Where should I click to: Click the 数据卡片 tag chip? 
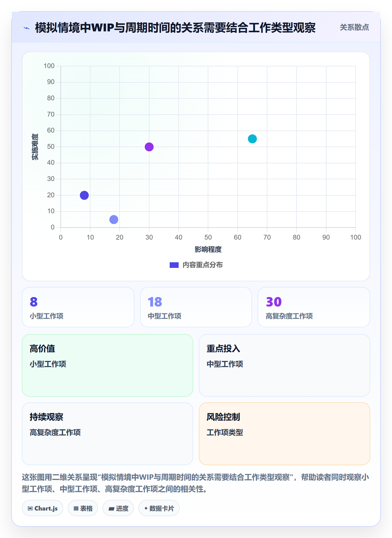pos(159,508)
